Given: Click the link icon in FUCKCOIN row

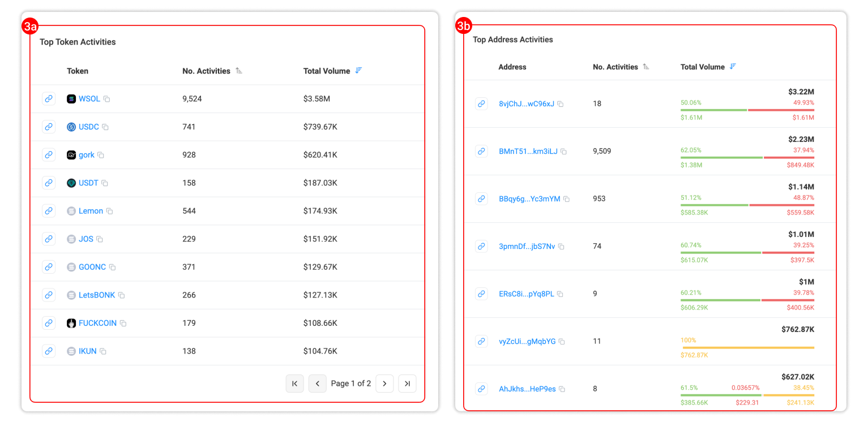Looking at the screenshot, I should 49,323.
